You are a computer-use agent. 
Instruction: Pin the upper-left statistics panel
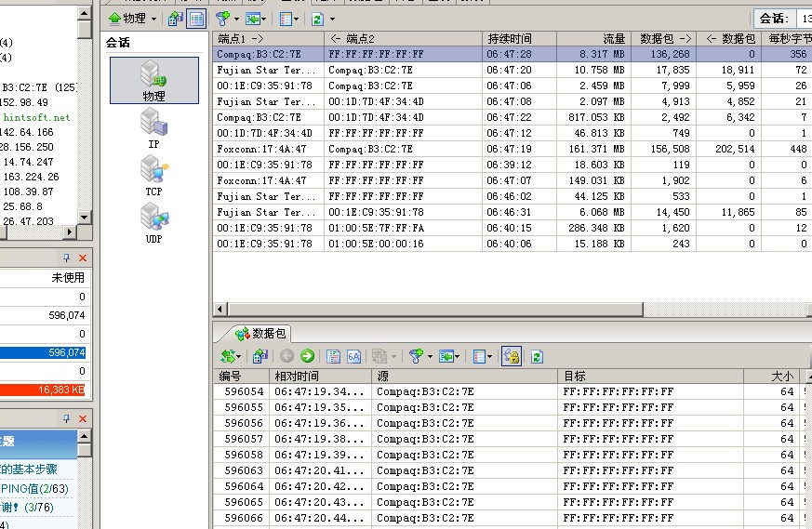(66, 258)
